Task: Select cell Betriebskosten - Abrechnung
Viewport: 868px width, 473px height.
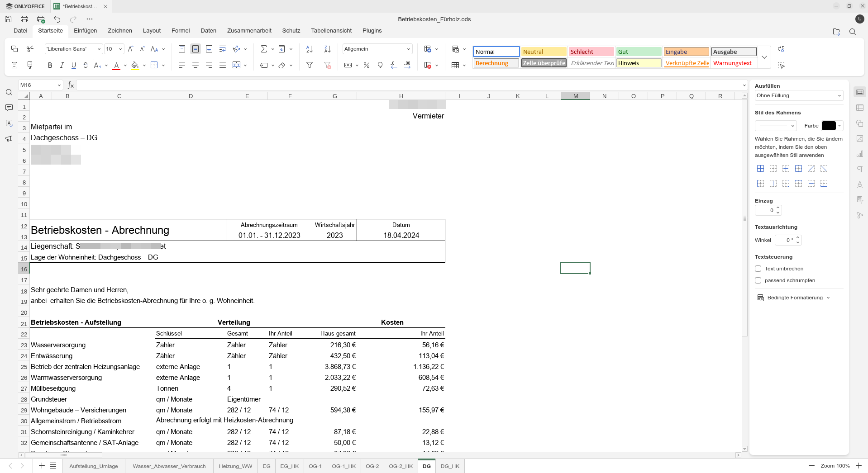Action: [x=128, y=230]
